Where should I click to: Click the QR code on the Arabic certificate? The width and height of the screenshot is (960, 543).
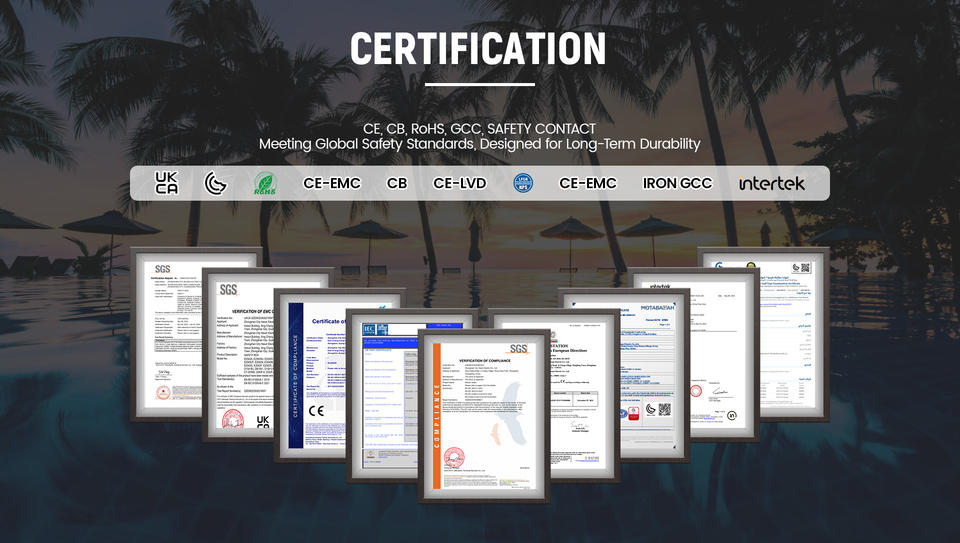(806, 268)
